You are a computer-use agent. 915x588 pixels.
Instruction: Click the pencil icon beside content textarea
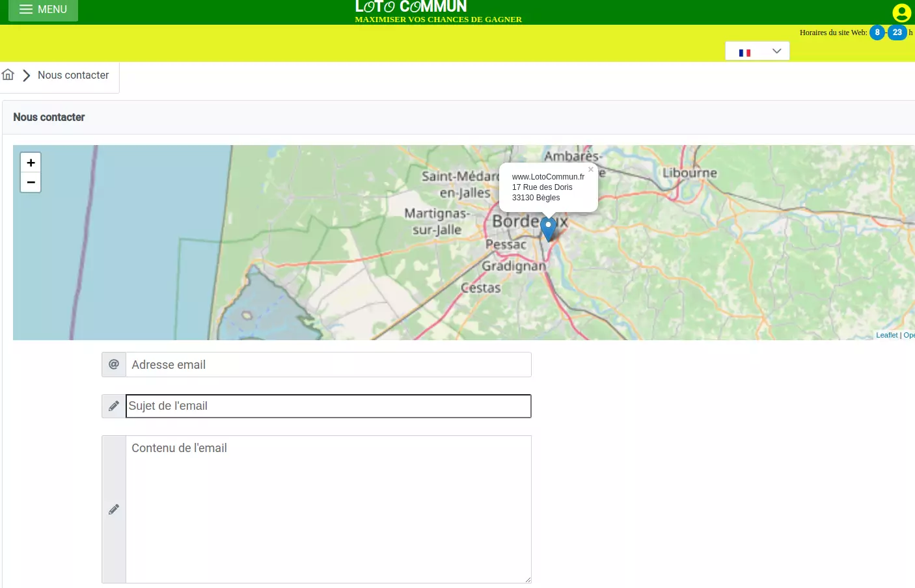coord(114,509)
